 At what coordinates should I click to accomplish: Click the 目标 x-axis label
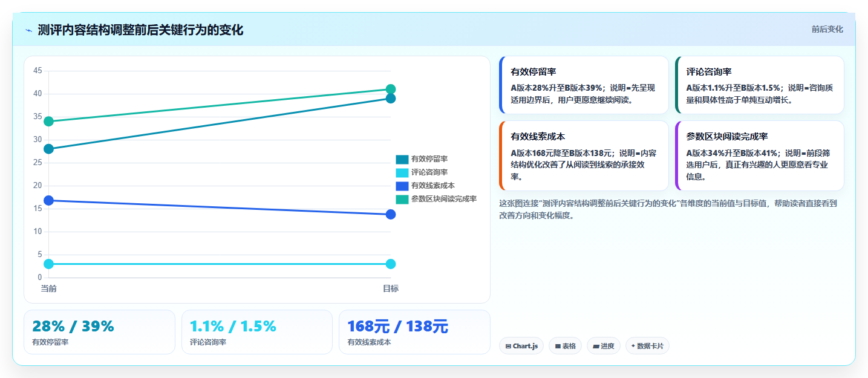(x=391, y=288)
